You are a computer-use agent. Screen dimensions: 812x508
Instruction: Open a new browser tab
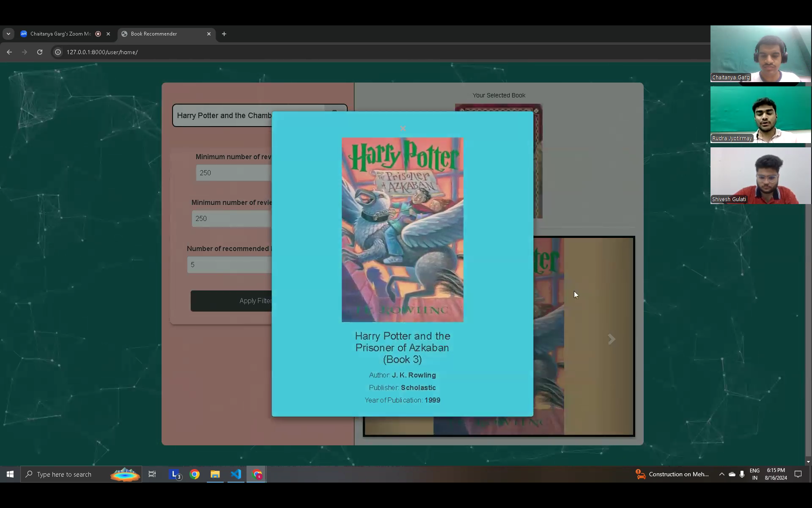tap(224, 34)
